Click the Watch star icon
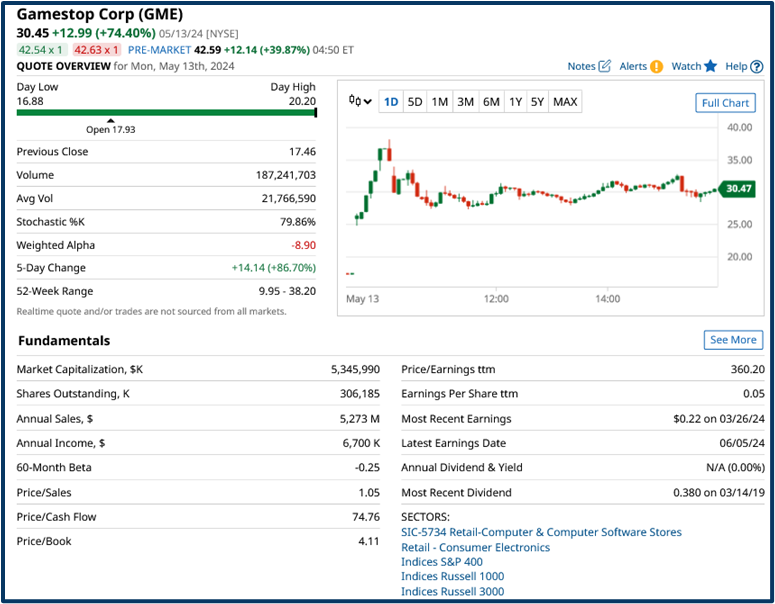775x604 pixels. (x=710, y=67)
